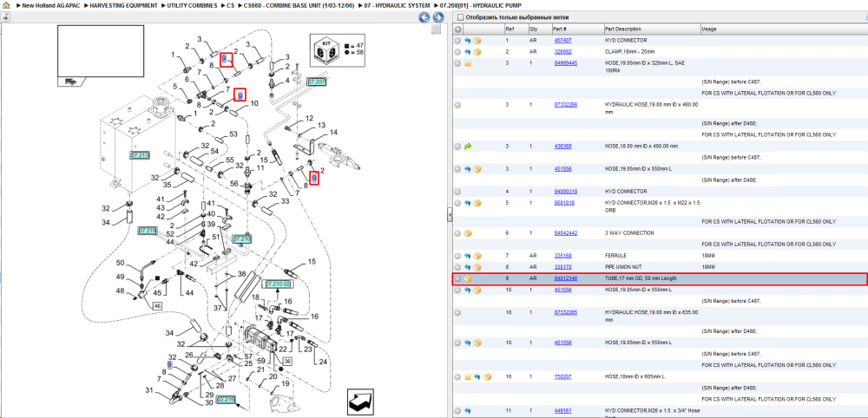The width and height of the screenshot is (868, 418).
Task: Select callout 50 in the diagram
Action: pos(120,263)
